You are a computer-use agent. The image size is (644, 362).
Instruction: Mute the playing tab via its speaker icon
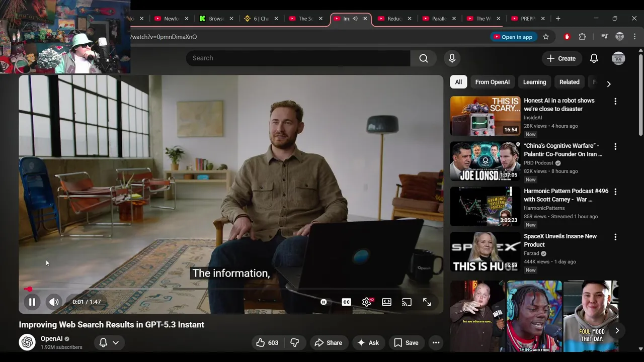tap(355, 19)
